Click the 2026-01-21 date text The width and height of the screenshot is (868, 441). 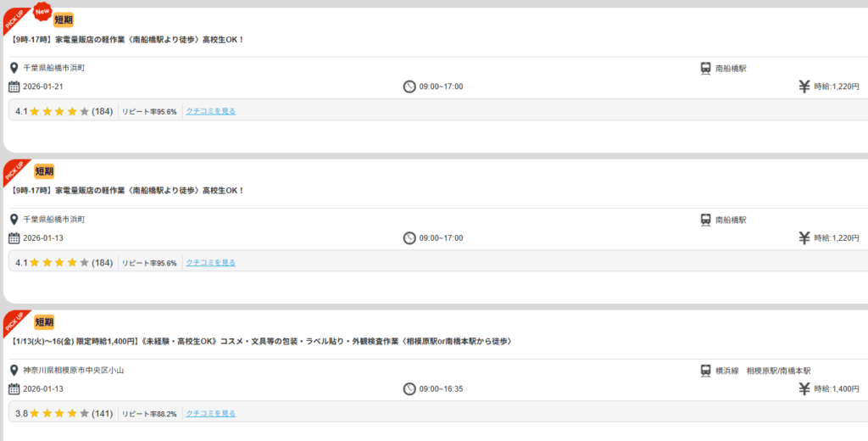pyautogui.click(x=43, y=87)
